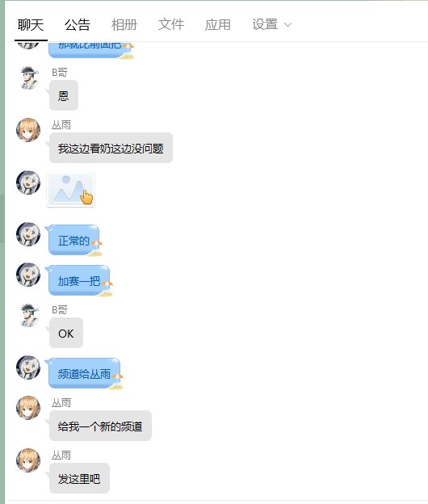Switch to the 公告 tab
This screenshot has width=428, height=504.
pyautogui.click(x=78, y=25)
